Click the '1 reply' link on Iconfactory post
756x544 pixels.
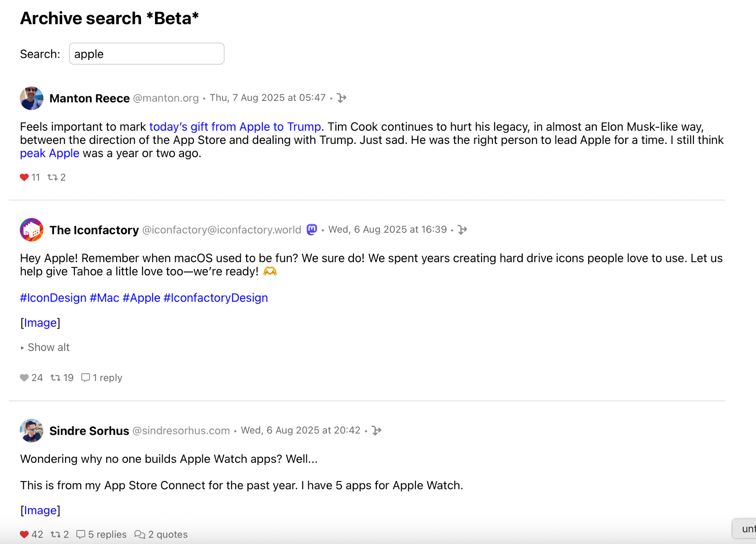(107, 378)
